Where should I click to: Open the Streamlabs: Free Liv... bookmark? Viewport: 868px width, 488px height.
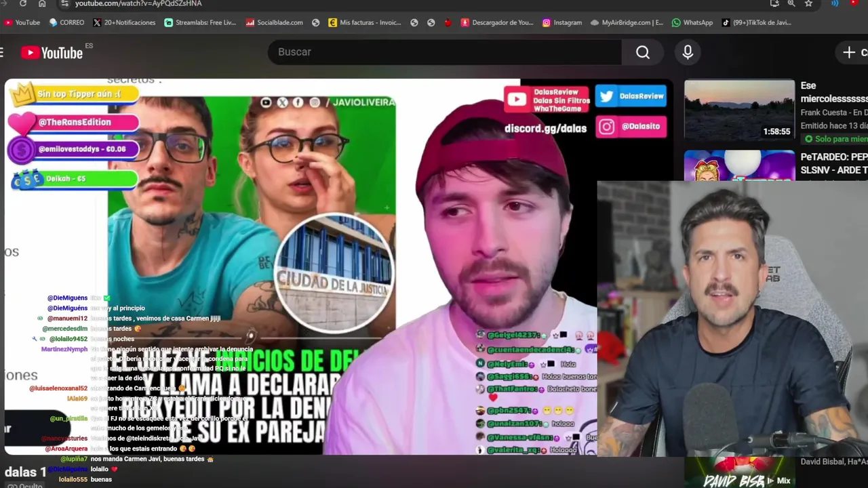(200, 22)
